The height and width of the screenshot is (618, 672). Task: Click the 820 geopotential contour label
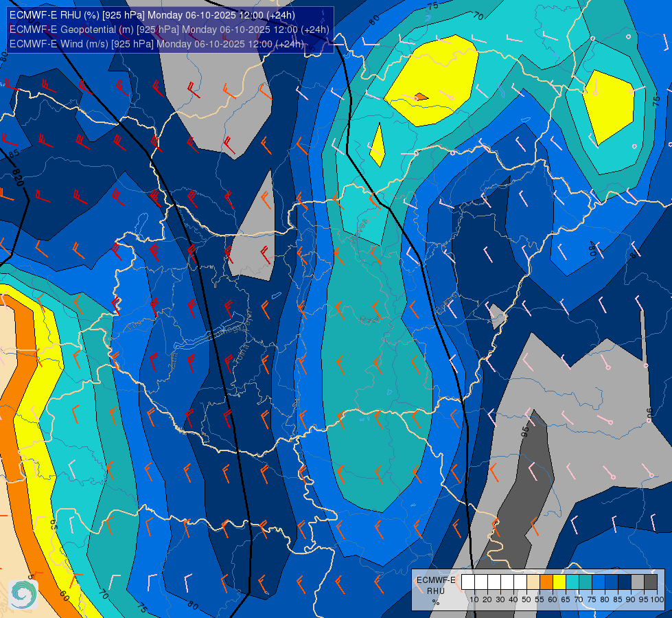click(17, 177)
